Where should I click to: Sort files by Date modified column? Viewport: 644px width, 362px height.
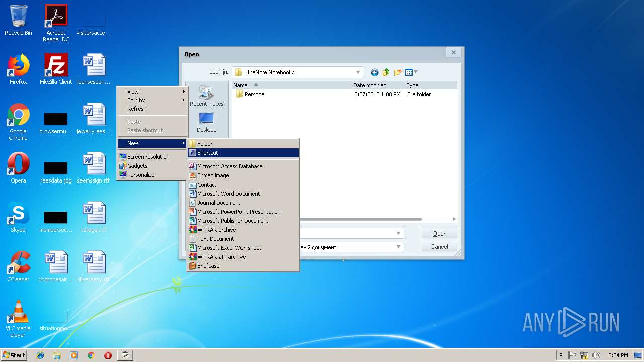378,85
